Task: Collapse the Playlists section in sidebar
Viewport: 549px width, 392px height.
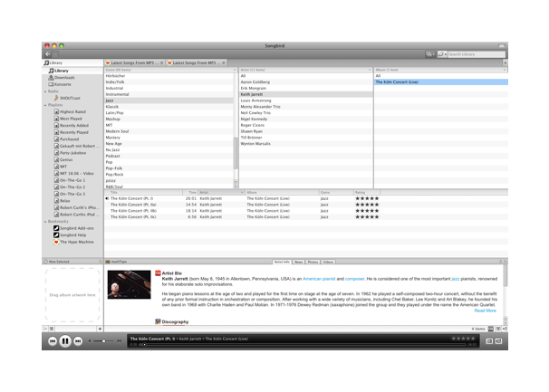Action: click(x=45, y=105)
